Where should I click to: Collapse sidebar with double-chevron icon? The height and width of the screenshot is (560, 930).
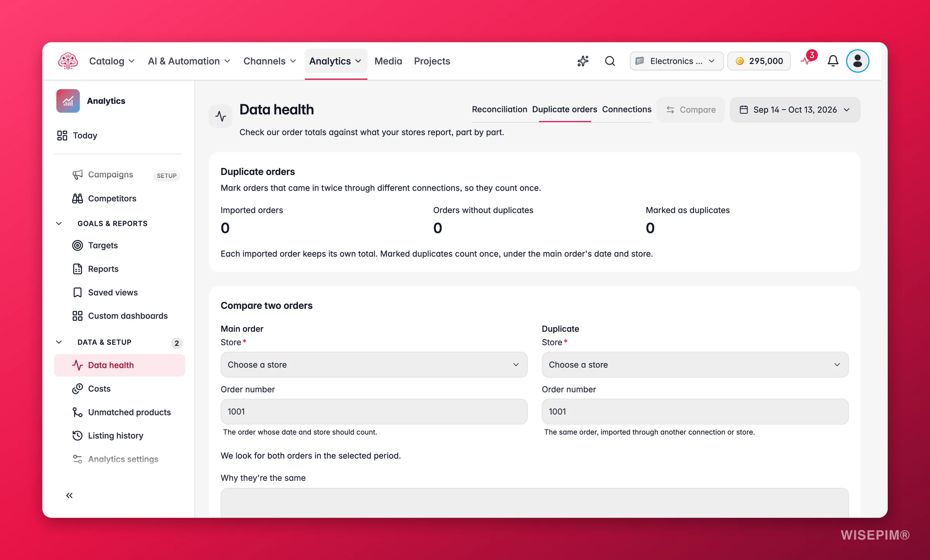pyautogui.click(x=69, y=495)
